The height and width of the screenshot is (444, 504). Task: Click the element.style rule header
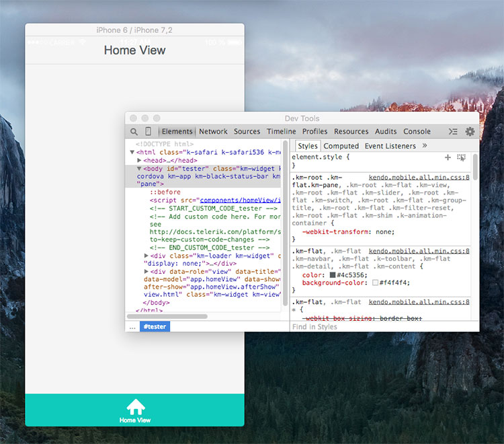(321, 157)
